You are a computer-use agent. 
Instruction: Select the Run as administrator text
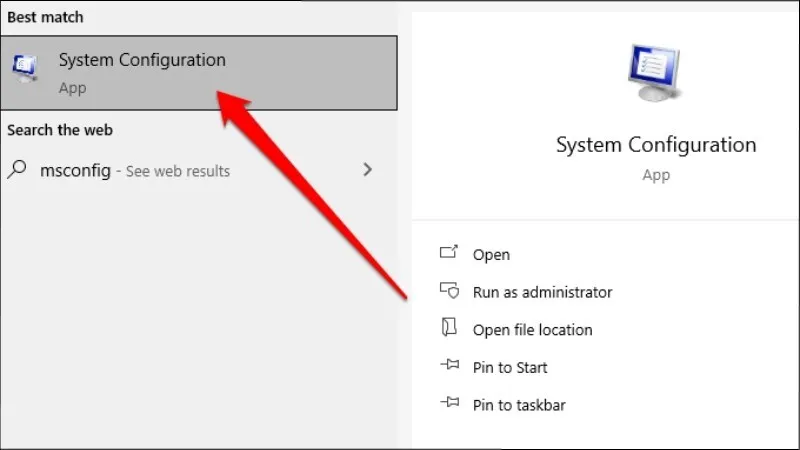(542, 292)
